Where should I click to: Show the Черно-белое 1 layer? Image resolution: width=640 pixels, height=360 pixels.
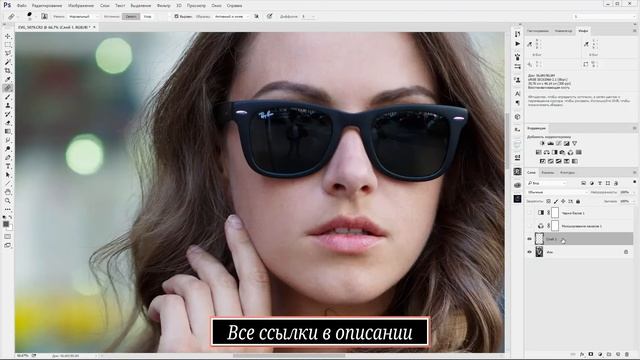(530, 213)
